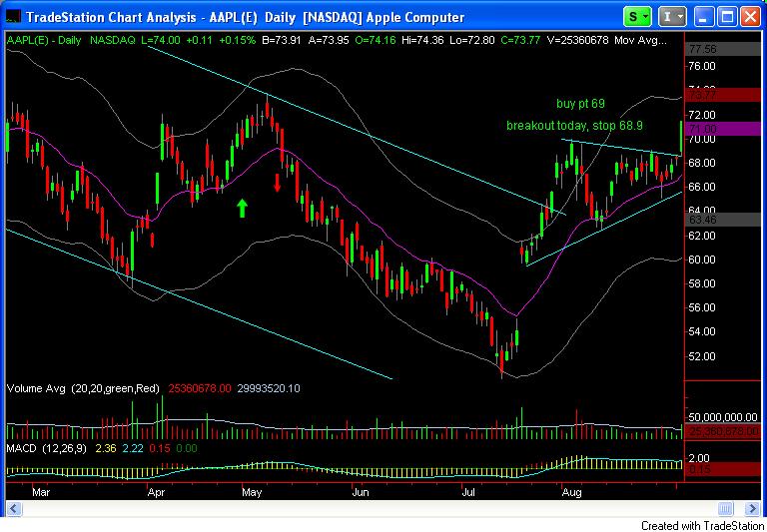The image size is (767, 532).
Task: Click the MACD value 2.36
Action: click(105, 448)
